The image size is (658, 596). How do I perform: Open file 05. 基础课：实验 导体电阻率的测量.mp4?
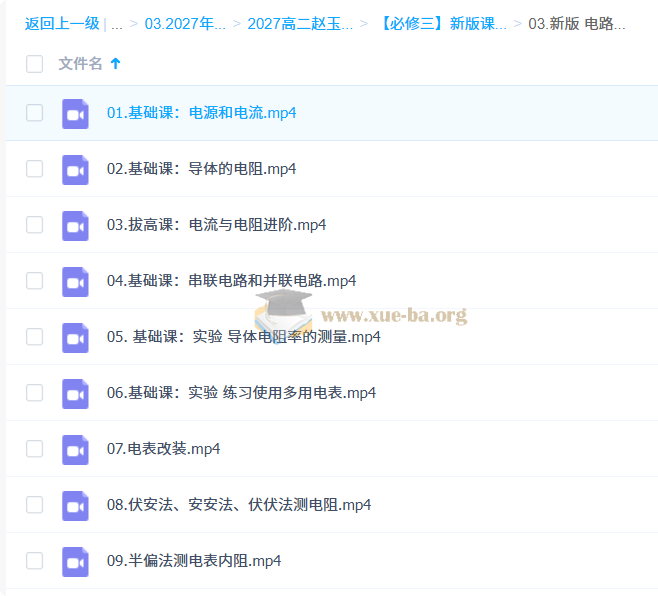(244, 337)
